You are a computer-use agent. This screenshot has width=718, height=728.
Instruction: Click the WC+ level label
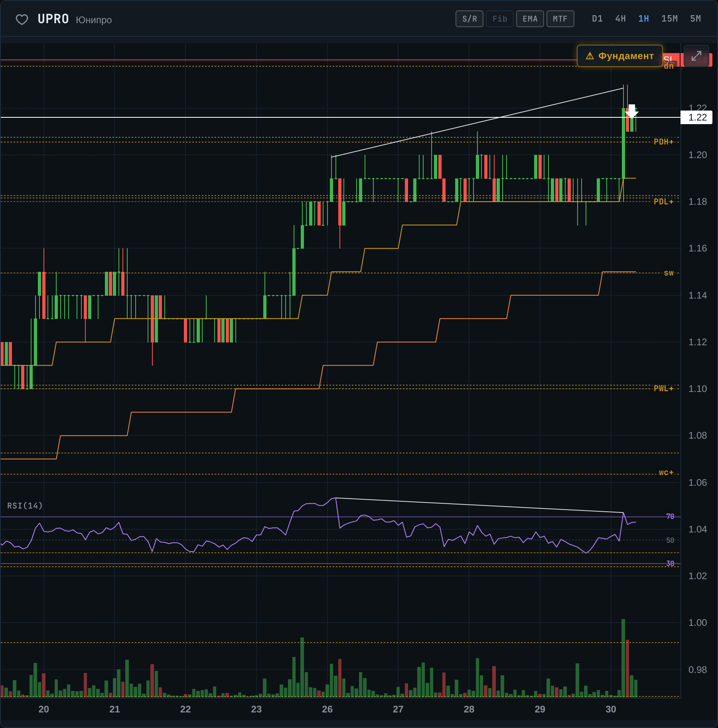pos(666,473)
